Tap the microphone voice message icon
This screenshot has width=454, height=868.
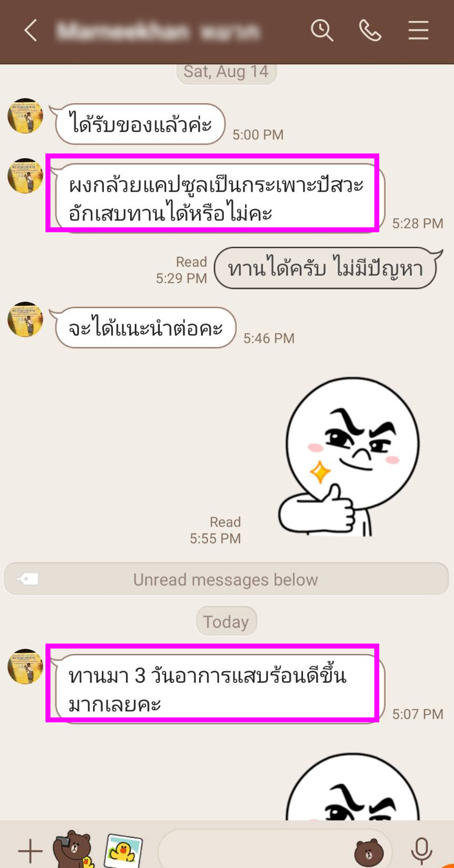(421, 851)
